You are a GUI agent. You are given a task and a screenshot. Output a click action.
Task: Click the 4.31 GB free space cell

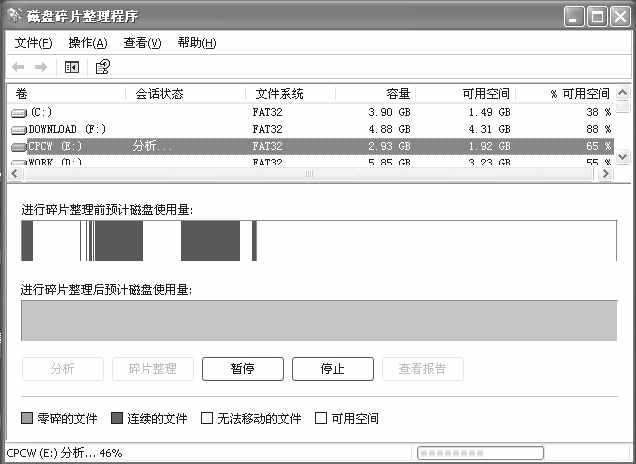pos(489,129)
